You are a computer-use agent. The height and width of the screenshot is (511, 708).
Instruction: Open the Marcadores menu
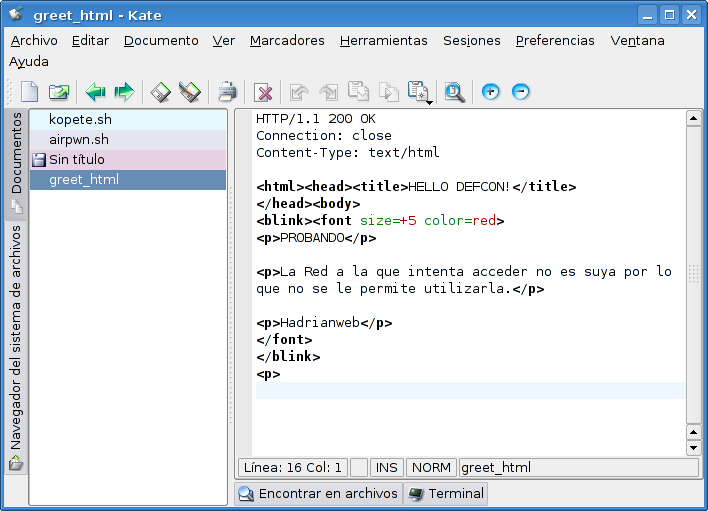point(287,41)
